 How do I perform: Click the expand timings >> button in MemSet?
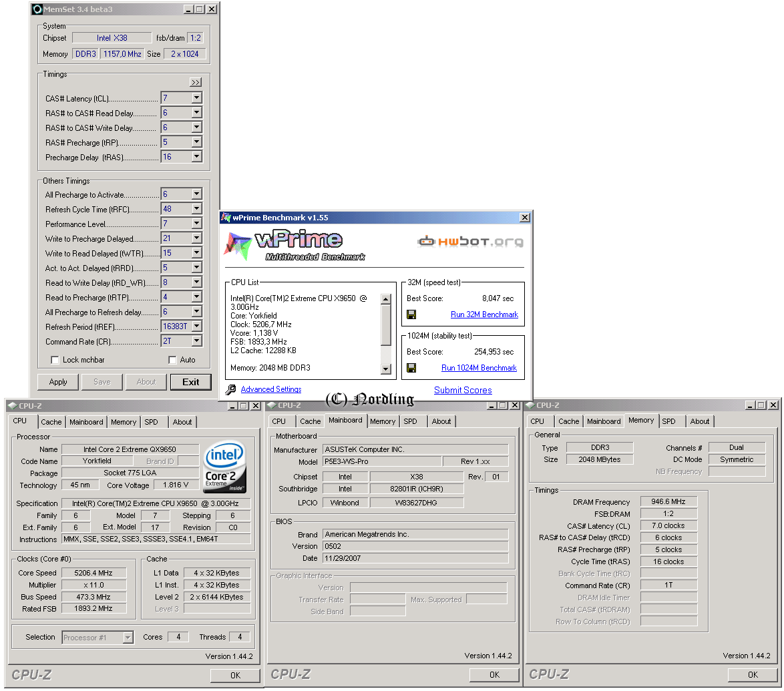coord(196,82)
